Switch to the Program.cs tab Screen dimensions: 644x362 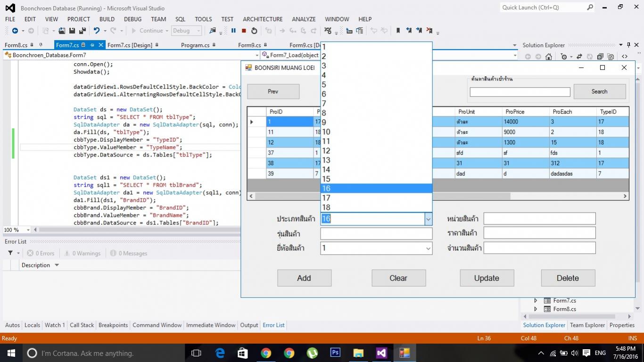[x=195, y=45]
